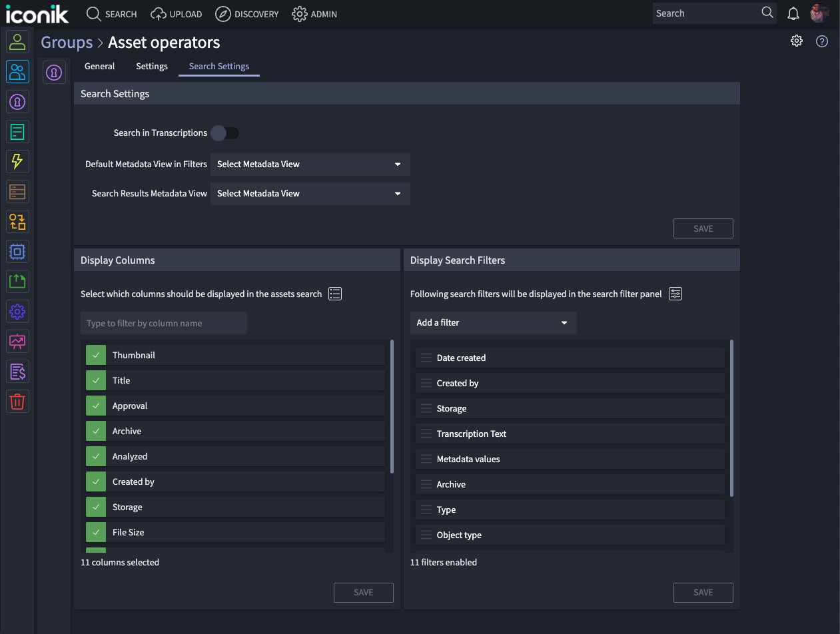Save the Display Search Filters settings
This screenshot has height=634, width=840.
coord(703,592)
